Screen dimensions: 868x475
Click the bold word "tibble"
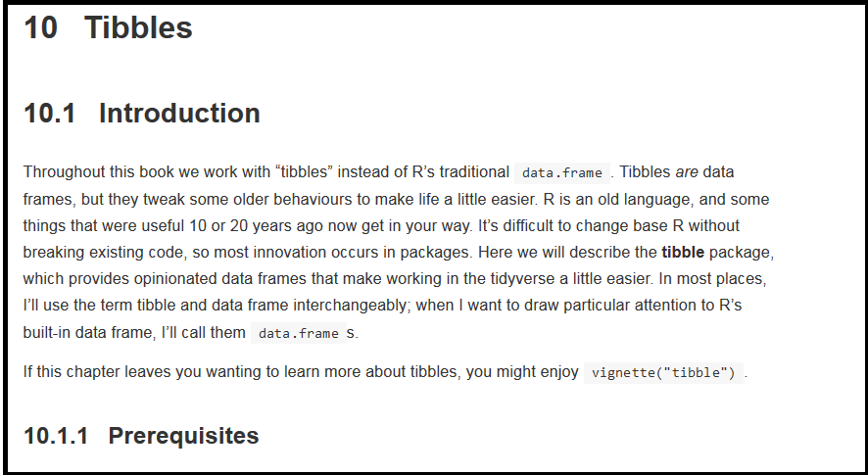[683, 252]
